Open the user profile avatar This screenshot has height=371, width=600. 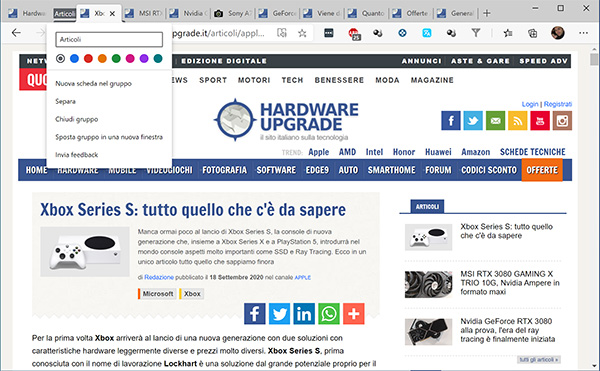click(558, 33)
